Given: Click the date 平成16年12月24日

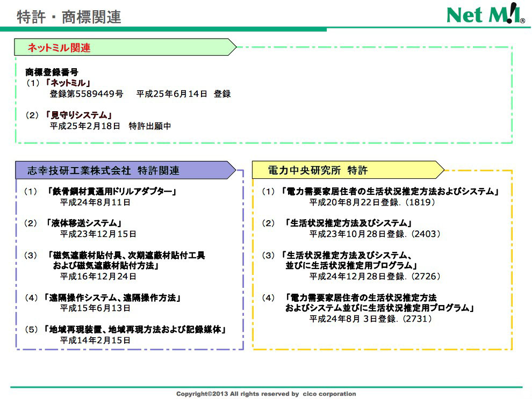Looking at the screenshot, I should tap(98, 276).
